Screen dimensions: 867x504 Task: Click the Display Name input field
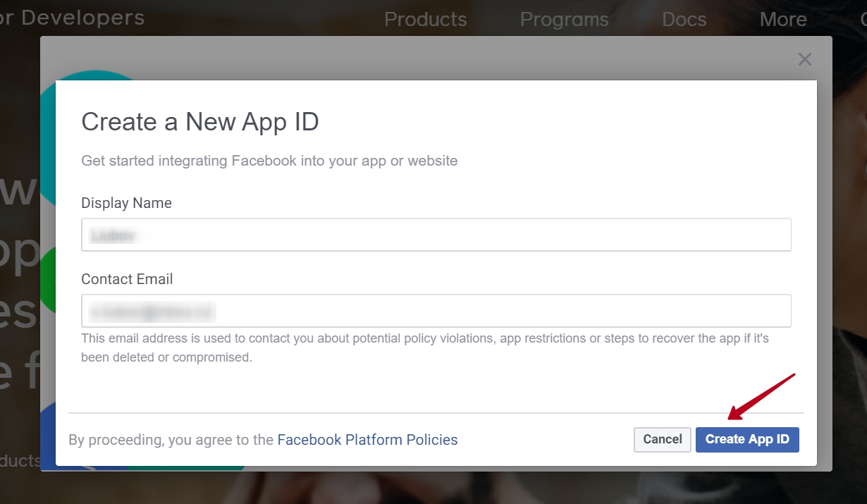(436, 235)
